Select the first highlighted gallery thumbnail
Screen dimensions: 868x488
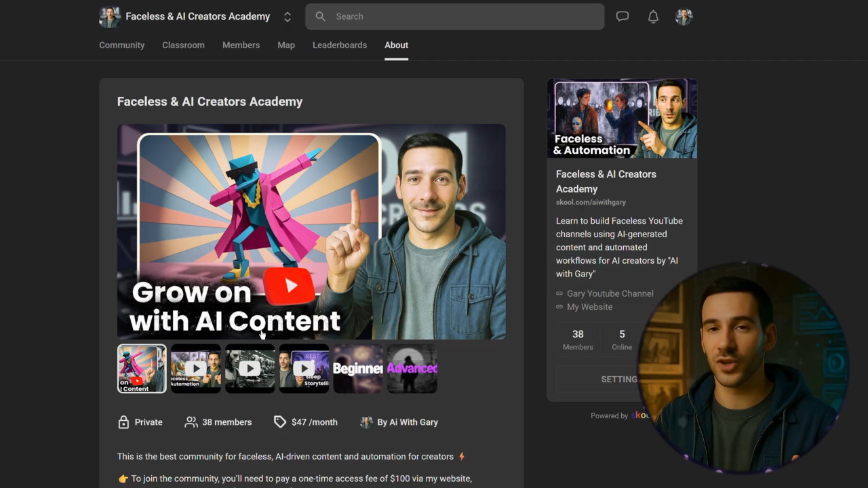142,369
